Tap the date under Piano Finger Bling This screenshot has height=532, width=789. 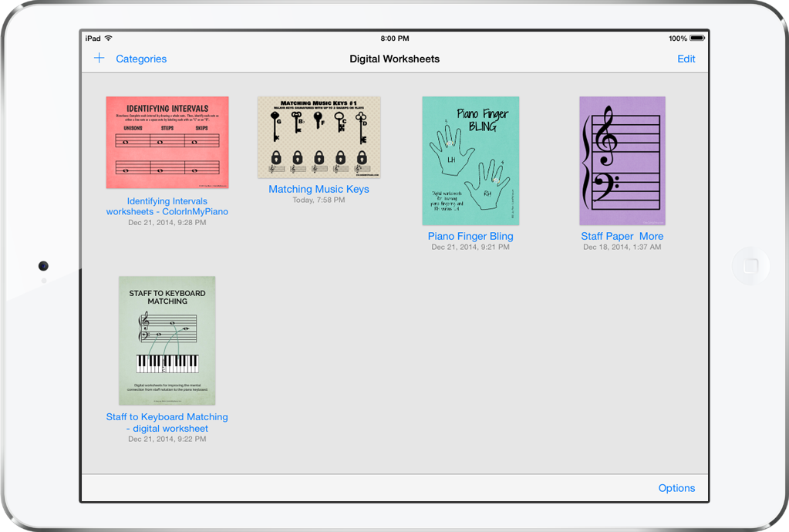point(470,247)
